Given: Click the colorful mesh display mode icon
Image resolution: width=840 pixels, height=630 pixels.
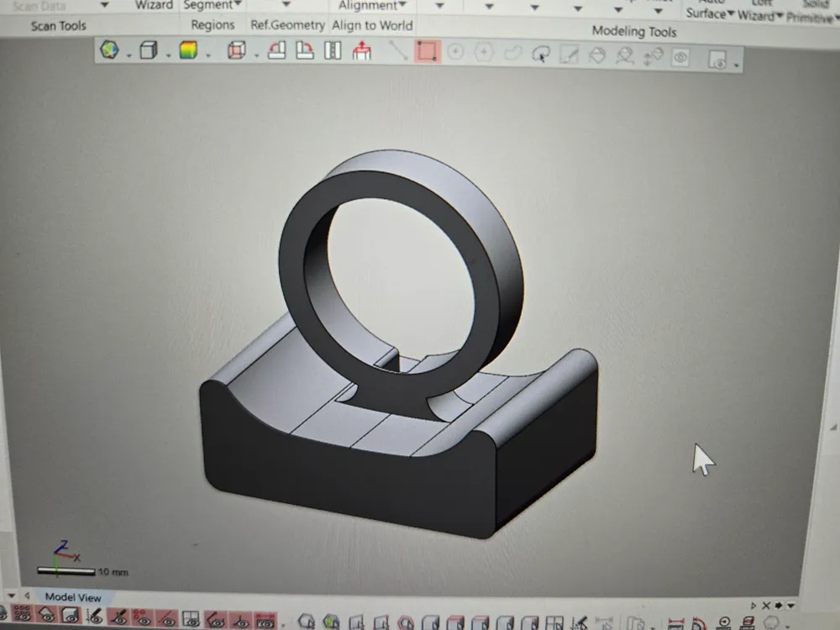Looking at the screenshot, I should tap(109, 50).
